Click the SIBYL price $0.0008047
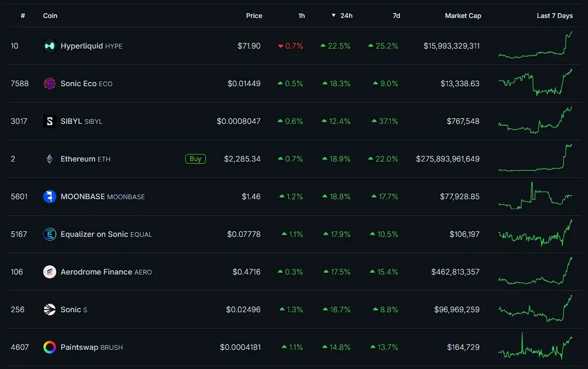Screen dimensions: 588x369 [238, 121]
